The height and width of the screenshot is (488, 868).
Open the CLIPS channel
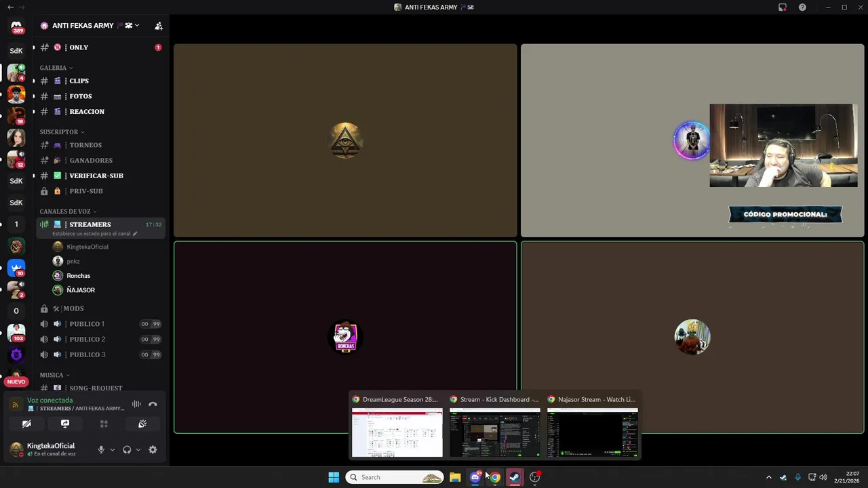[x=100, y=81]
